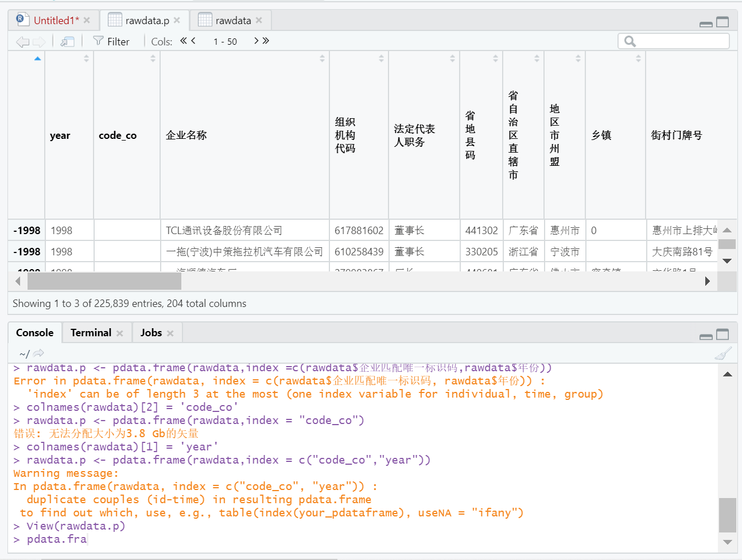Click cell 441302
This screenshot has width=742, height=560.
coord(481,230)
